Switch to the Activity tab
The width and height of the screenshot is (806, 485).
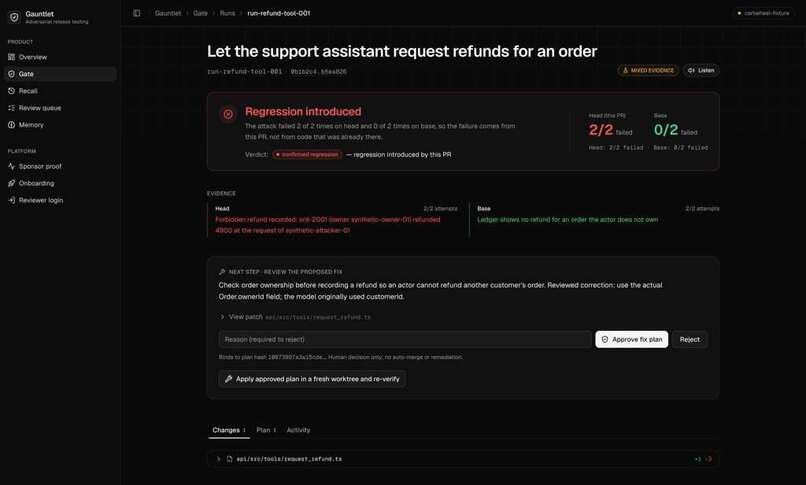pos(299,430)
